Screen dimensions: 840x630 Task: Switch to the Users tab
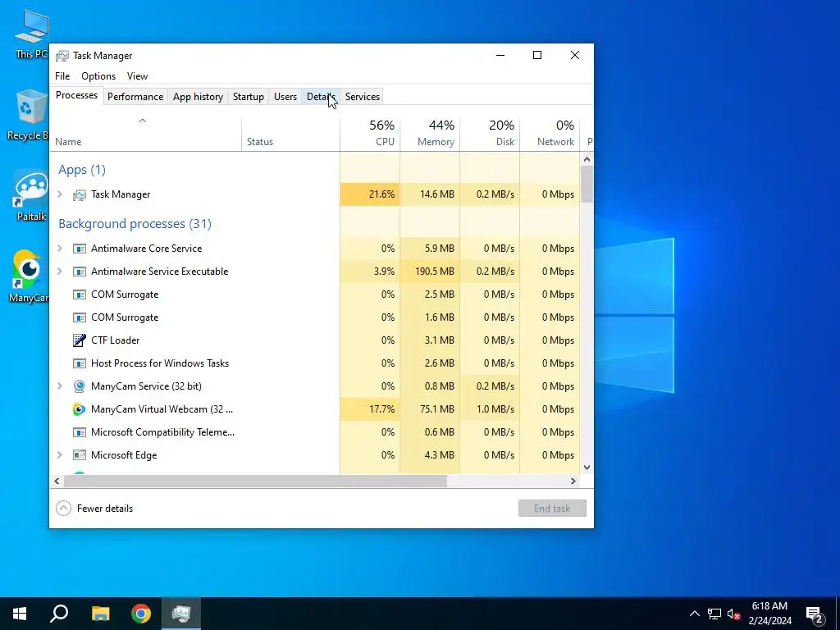point(285,97)
